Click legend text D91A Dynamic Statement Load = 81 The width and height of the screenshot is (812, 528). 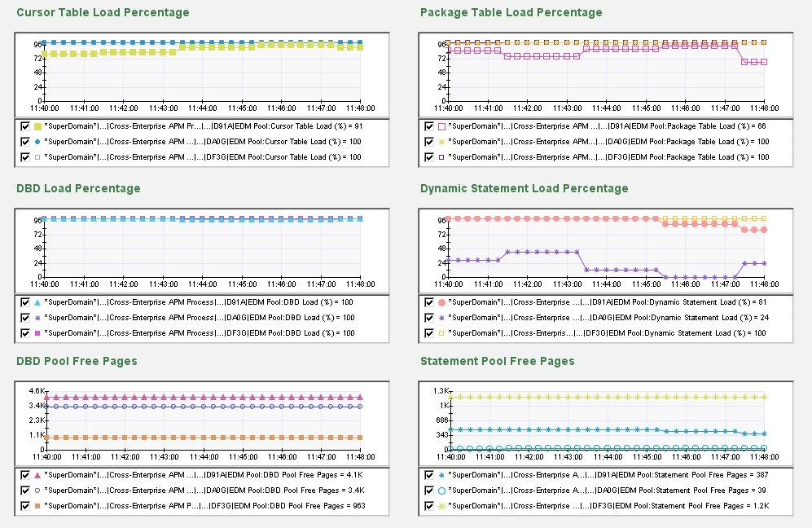(x=608, y=302)
